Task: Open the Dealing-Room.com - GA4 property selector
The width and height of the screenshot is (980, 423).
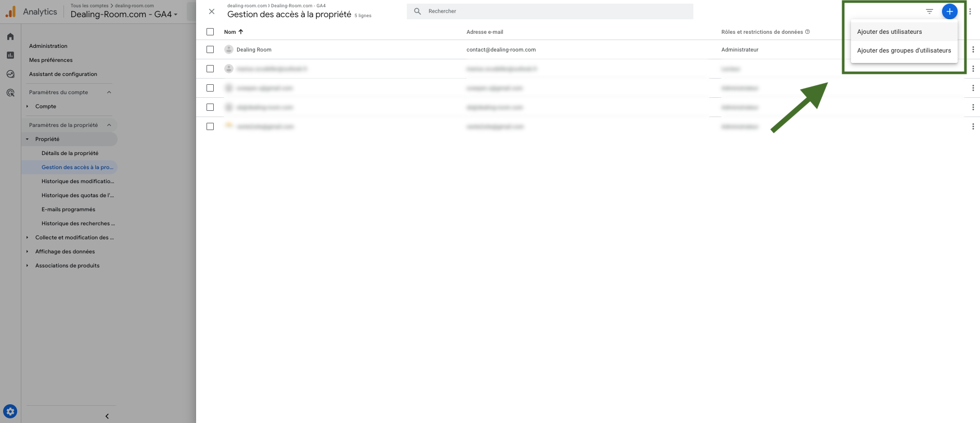Action: [x=124, y=15]
